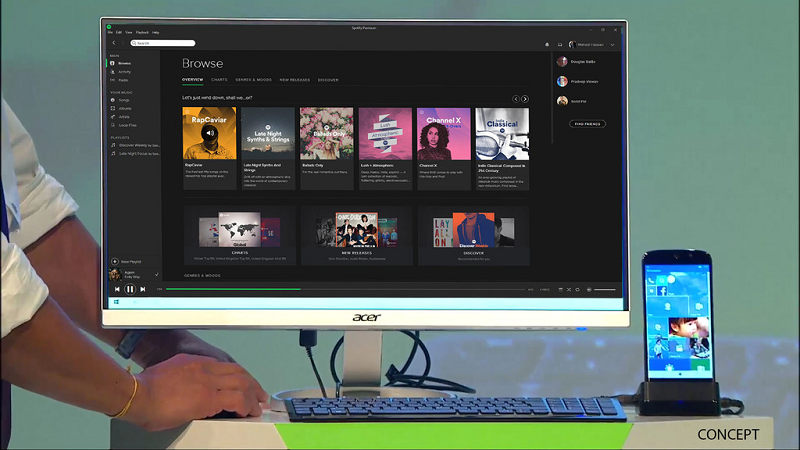800x450 pixels.
Task: Open Local Files in the sidebar
Action: coord(127,125)
